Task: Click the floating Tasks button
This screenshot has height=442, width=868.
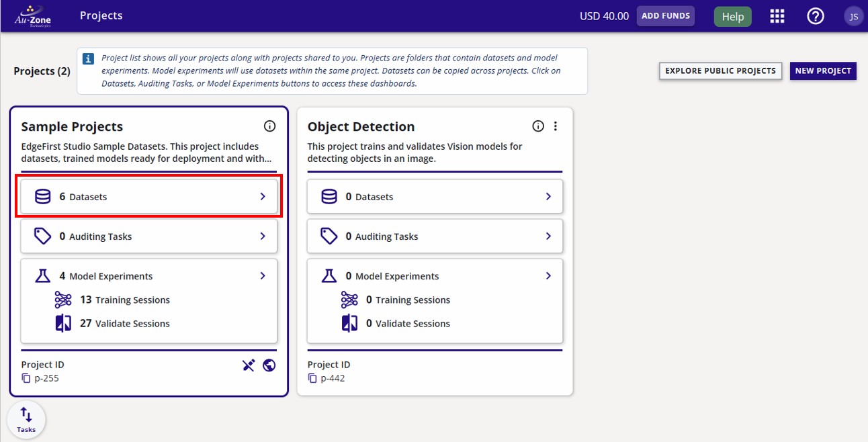Action: 26,419
